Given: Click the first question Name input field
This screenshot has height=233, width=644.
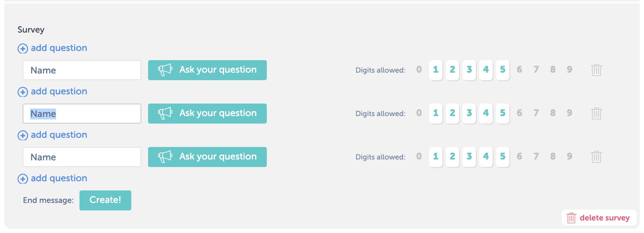Looking at the screenshot, I should point(82,70).
